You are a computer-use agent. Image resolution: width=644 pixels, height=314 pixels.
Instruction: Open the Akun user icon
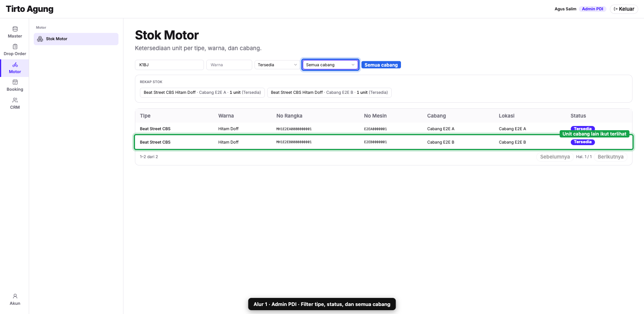coord(15,296)
